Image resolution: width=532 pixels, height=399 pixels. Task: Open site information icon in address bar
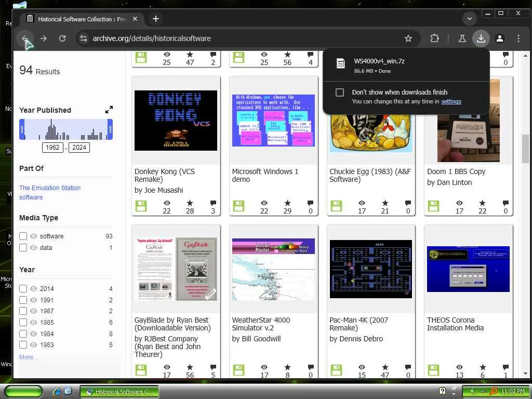84,38
